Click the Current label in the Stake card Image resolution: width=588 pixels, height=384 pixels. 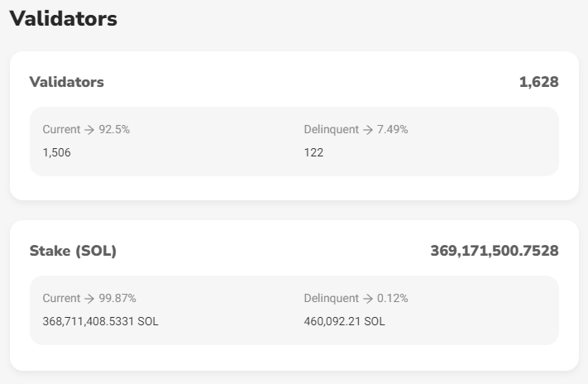tap(60, 298)
